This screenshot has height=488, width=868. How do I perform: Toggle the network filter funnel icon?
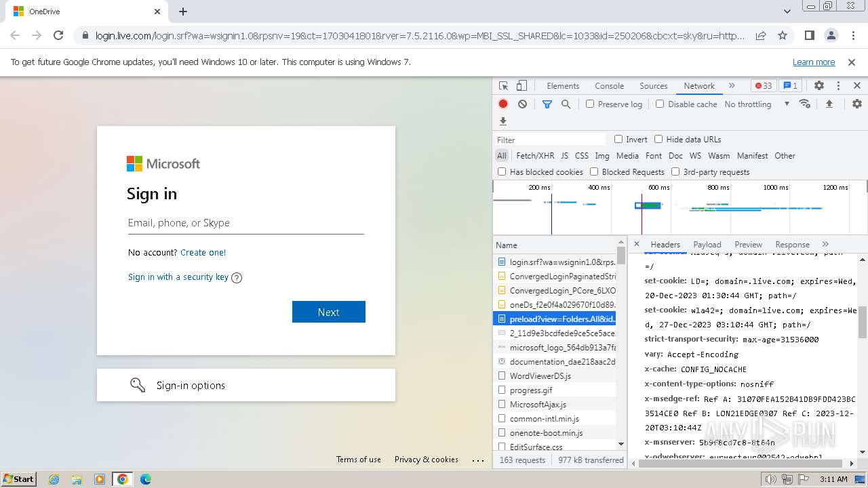547,104
